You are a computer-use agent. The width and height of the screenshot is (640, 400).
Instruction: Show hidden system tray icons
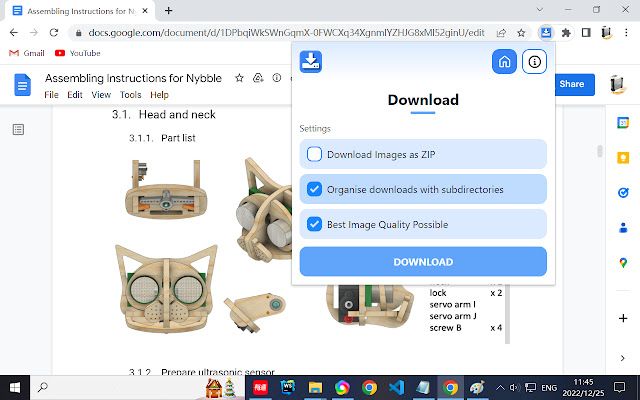(x=500, y=387)
